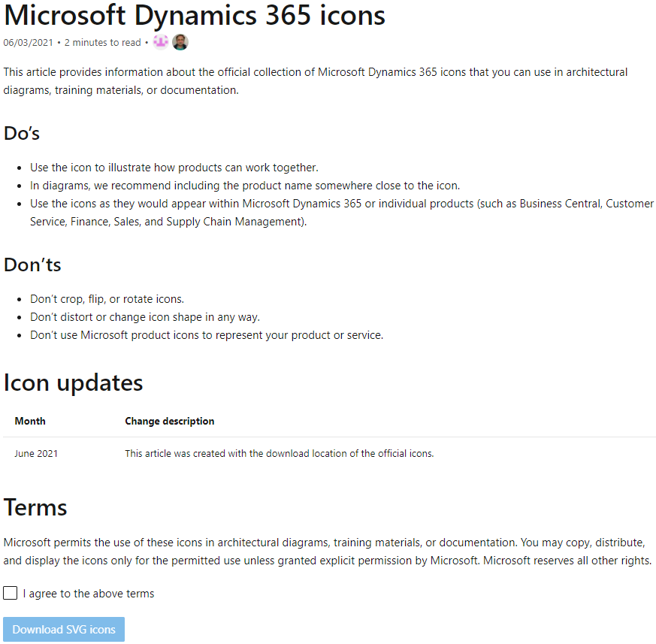Click 'Don't distort or change icon shape' bullet
The width and height of the screenshot is (656, 644).
pos(145,317)
